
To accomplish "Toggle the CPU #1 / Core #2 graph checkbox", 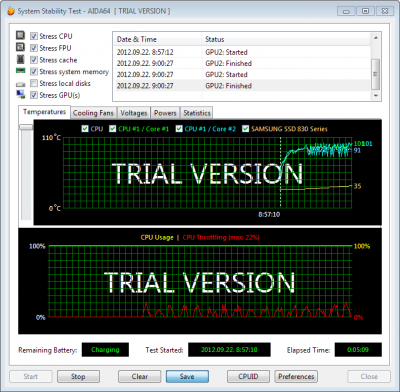I will (179, 129).
